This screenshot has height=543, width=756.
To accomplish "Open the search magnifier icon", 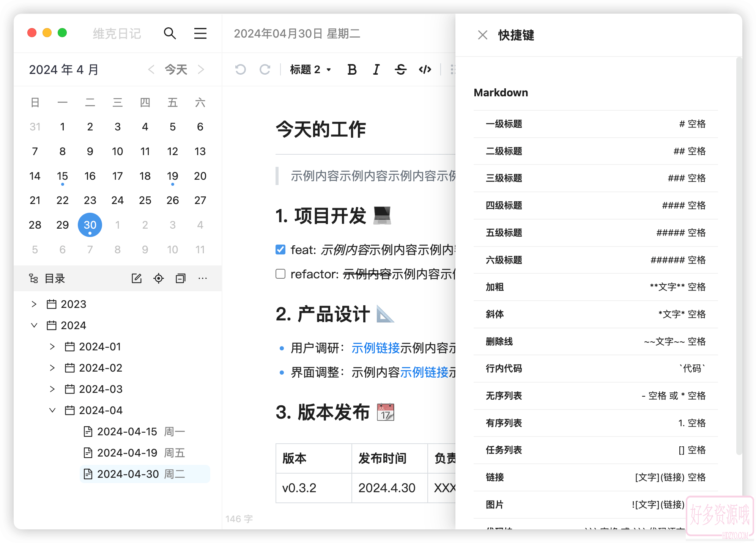I will (x=170, y=33).
